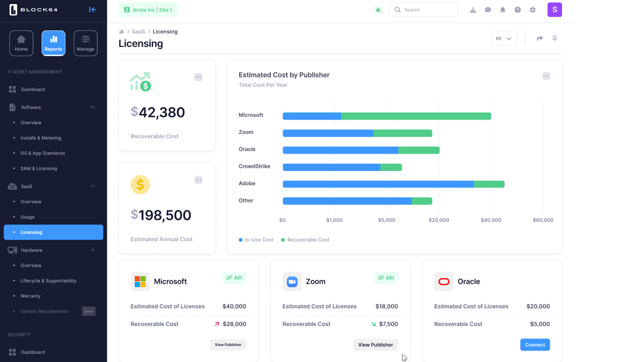
Task: Click System Requirements item
Action: pyautogui.click(x=44, y=311)
